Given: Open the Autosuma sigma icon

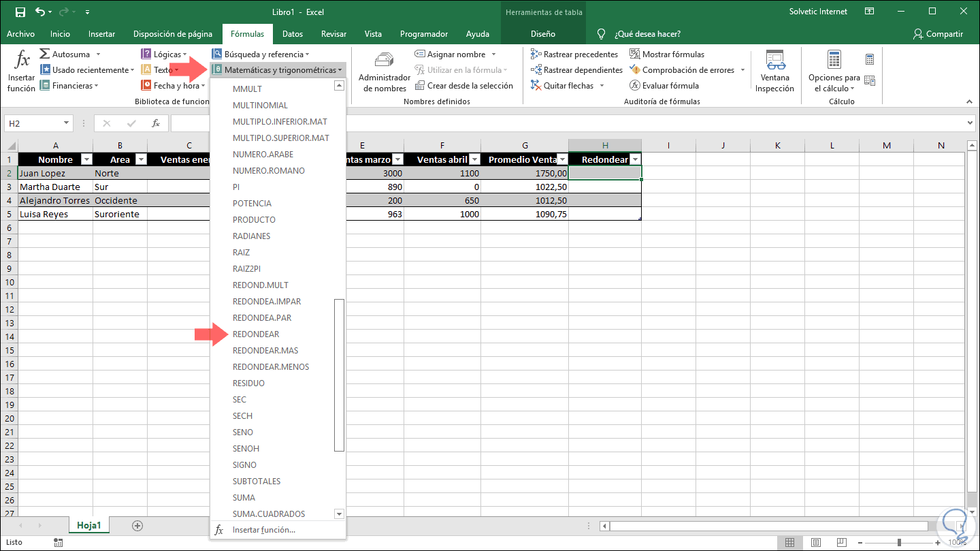Looking at the screenshot, I should pyautogui.click(x=45, y=54).
